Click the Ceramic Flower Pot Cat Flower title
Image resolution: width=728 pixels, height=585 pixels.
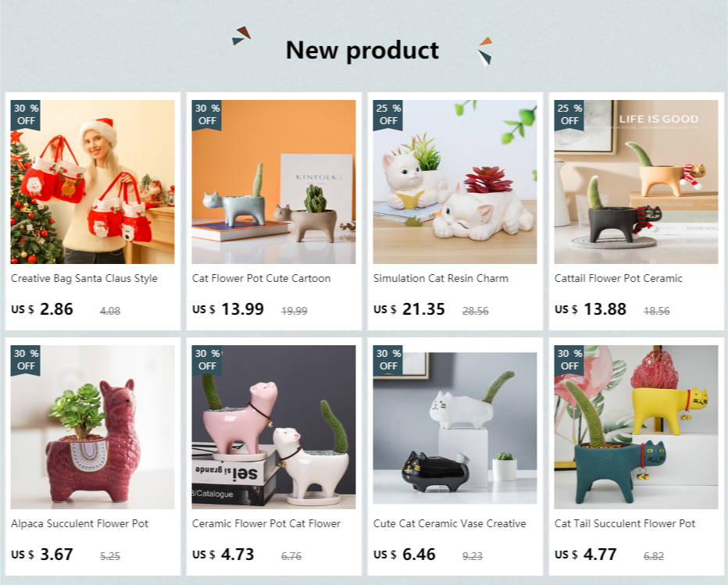[266, 524]
